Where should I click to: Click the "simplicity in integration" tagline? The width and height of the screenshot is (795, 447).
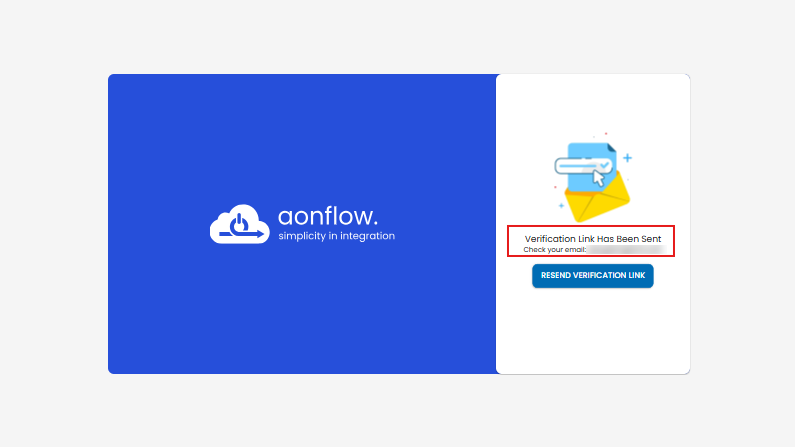pyautogui.click(x=337, y=236)
